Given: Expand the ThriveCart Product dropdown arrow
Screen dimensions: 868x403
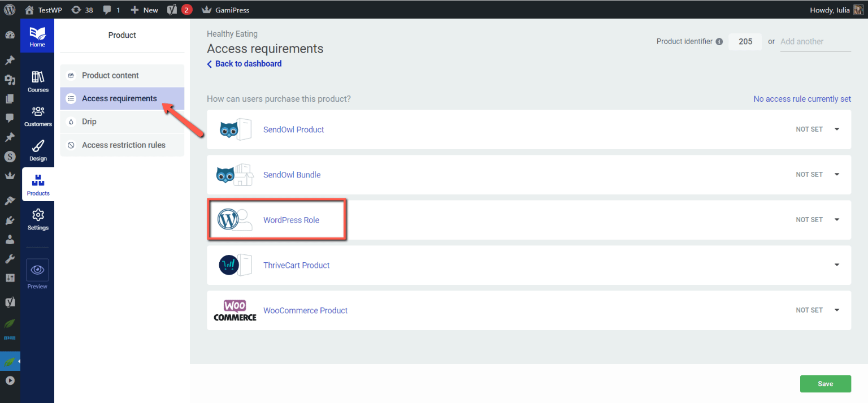Looking at the screenshot, I should coord(837,265).
